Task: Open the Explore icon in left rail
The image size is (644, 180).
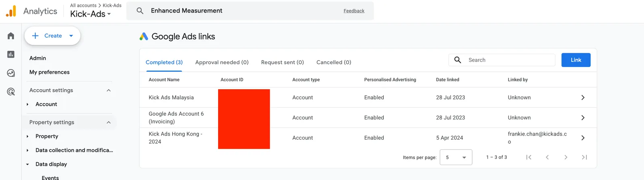Action: tap(11, 73)
